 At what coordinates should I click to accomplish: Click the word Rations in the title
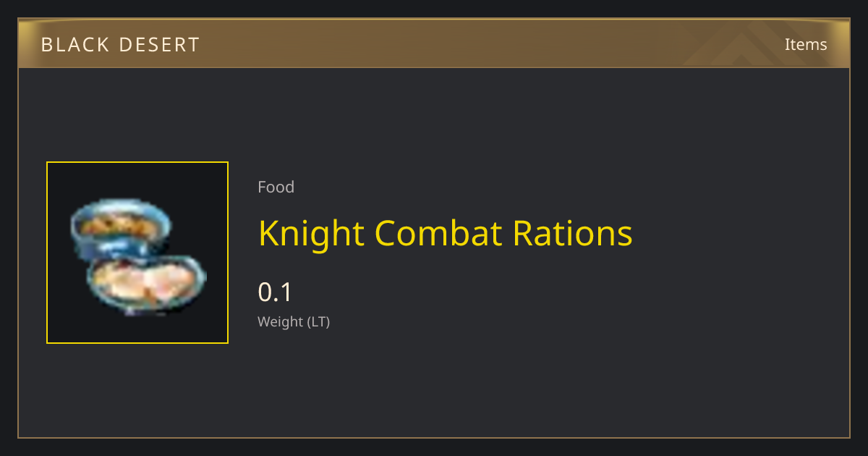tap(573, 233)
